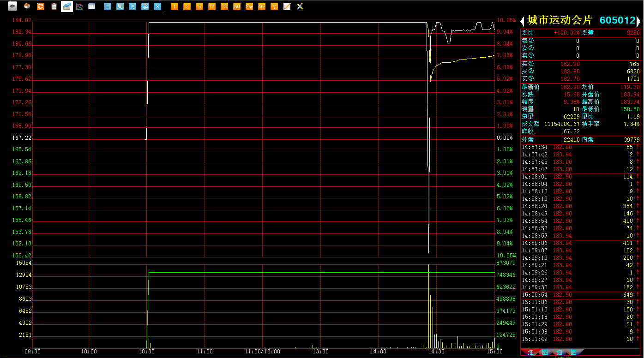Go to next stock with right arrow
The width and height of the screenshot is (644, 358).
(x=639, y=21)
